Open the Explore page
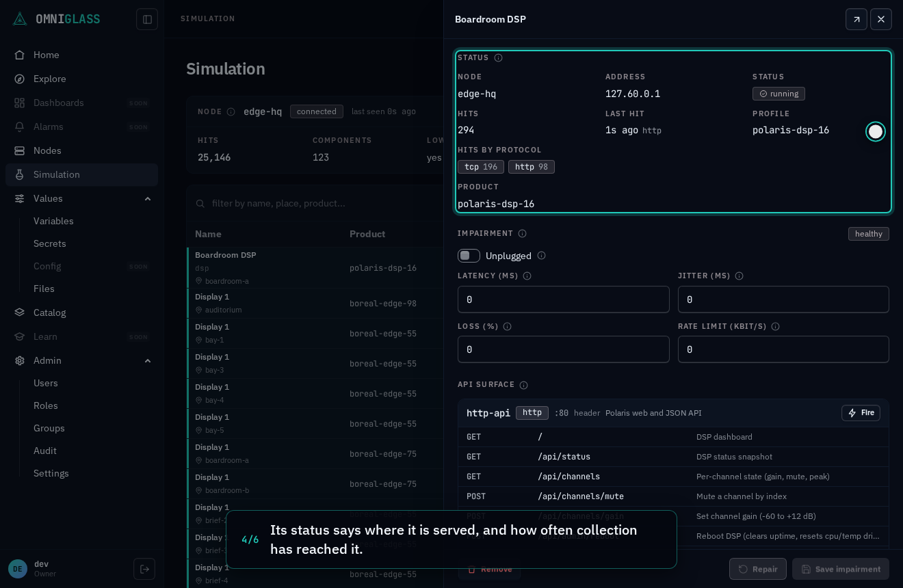903x588 pixels. 81,79
